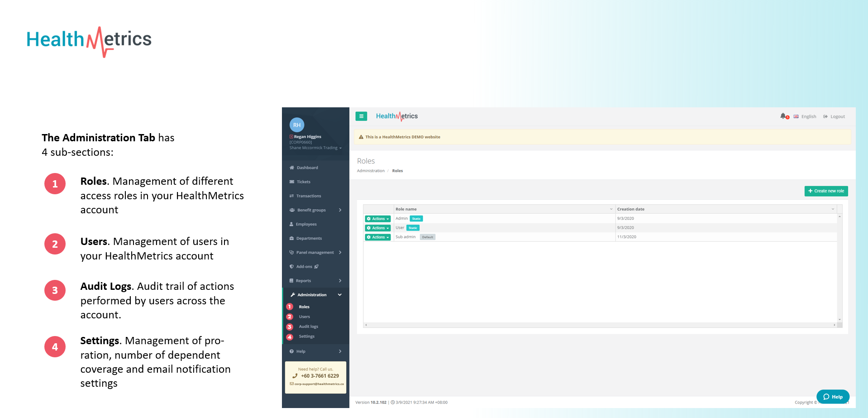The height and width of the screenshot is (418, 868).
Task: Click the Transactions arrows icon in sidebar
Action: (x=292, y=196)
